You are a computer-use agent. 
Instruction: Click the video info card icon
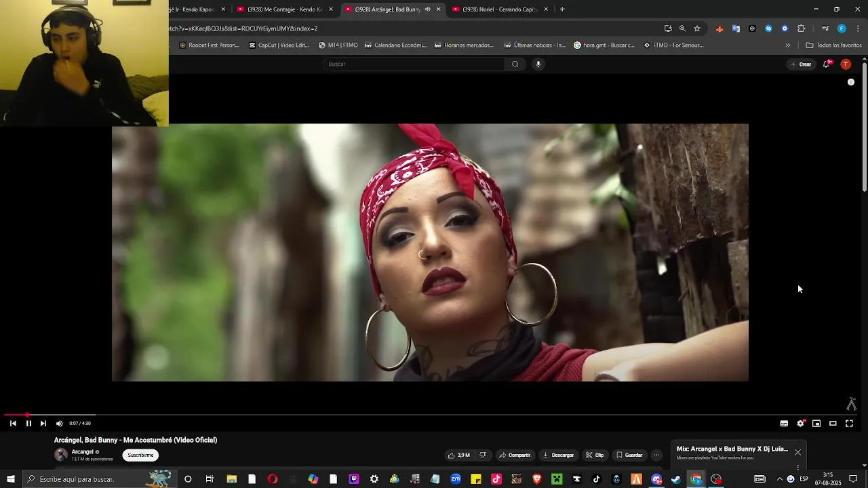click(851, 82)
